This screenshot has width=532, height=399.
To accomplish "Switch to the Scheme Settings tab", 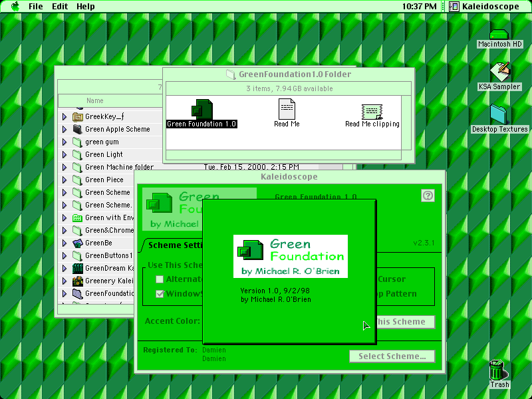I will (x=173, y=245).
